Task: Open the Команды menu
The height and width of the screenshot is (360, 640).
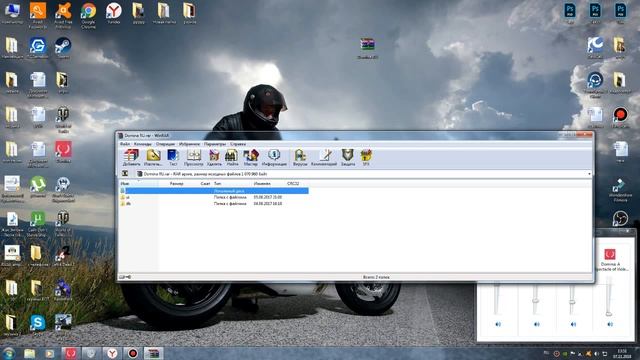Action: (x=142, y=144)
